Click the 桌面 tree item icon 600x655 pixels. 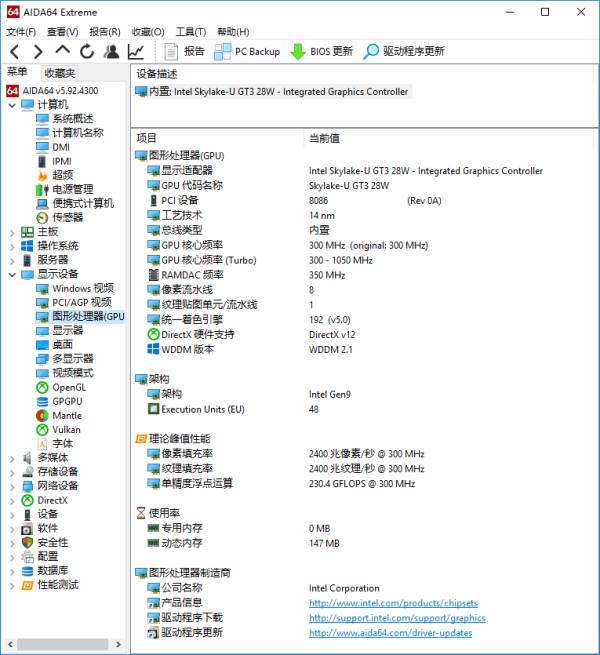42,345
